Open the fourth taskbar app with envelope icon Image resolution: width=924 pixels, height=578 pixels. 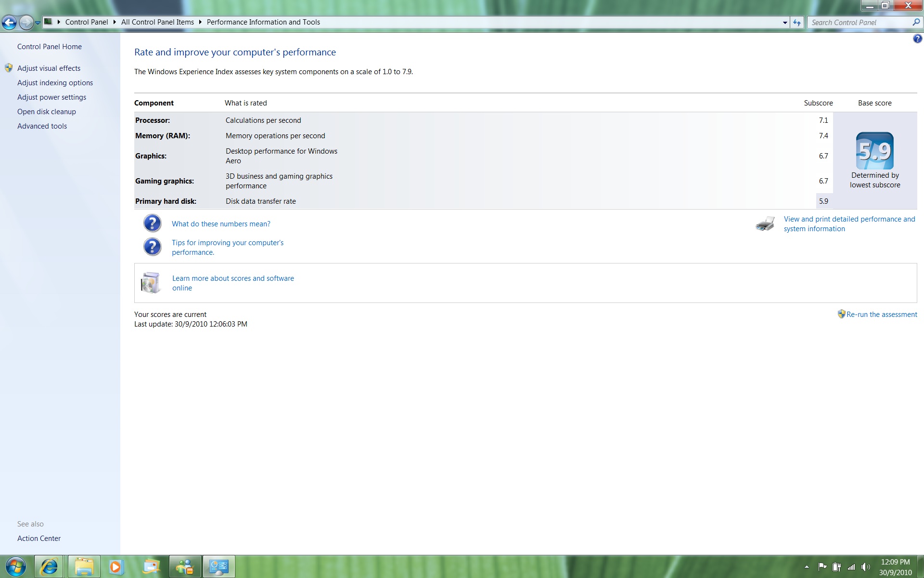click(x=151, y=566)
